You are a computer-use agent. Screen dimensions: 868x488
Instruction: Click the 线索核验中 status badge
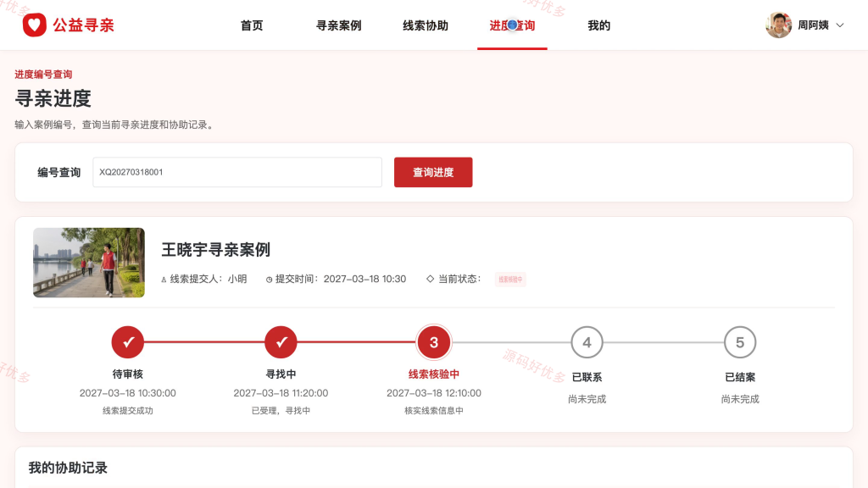(x=509, y=280)
